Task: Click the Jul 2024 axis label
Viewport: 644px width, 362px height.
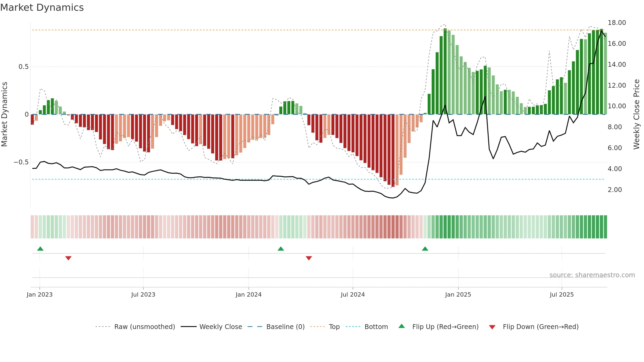Action: (x=353, y=294)
